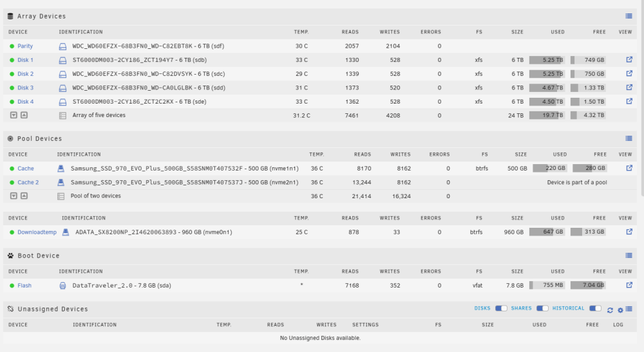Browse Disk 2 contents via view icon
The image size is (644, 352).
[x=629, y=73]
